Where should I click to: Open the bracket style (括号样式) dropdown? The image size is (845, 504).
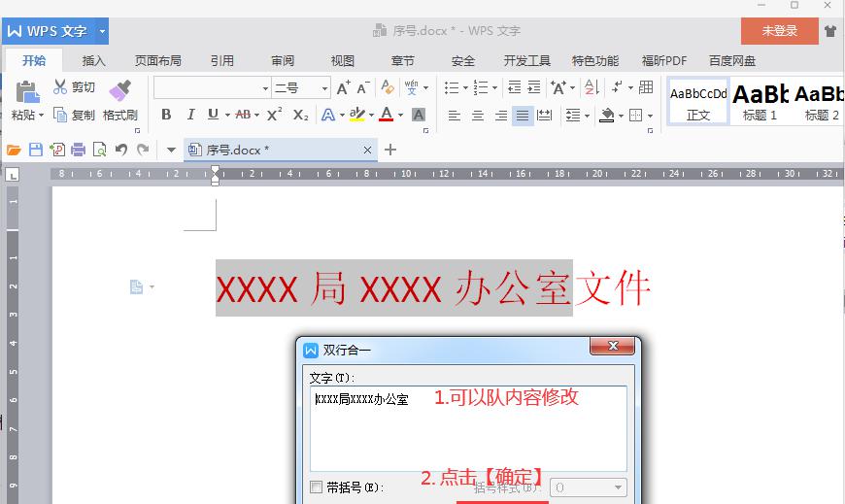click(x=589, y=487)
